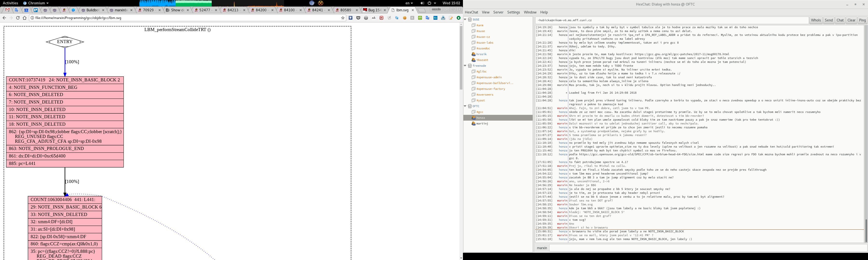
Task: Open the volume control in top bar
Action: (x=422, y=3)
